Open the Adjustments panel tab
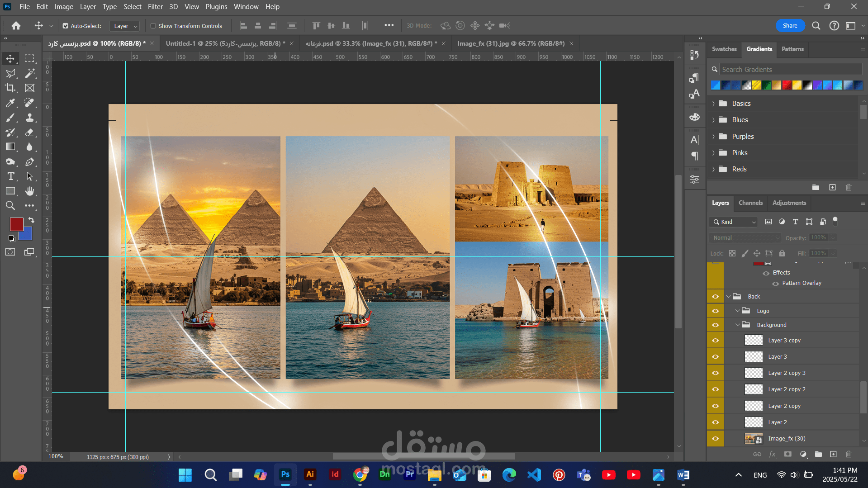This screenshot has width=868, height=488. click(789, 203)
